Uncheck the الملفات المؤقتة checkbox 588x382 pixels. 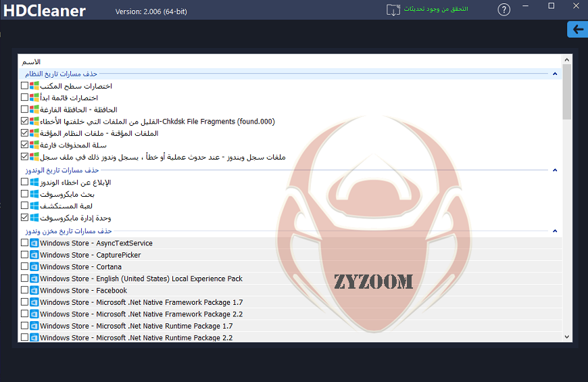(x=25, y=133)
